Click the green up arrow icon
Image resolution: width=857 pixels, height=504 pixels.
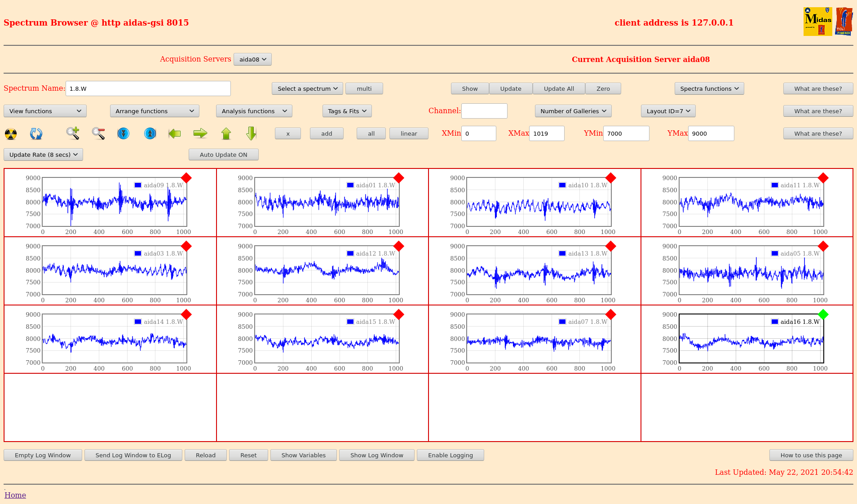click(x=226, y=133)
